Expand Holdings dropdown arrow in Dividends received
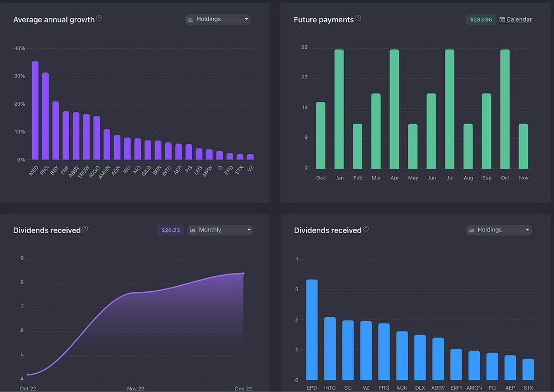The width and height of the screenshot is (554, 392). (527, 230)
